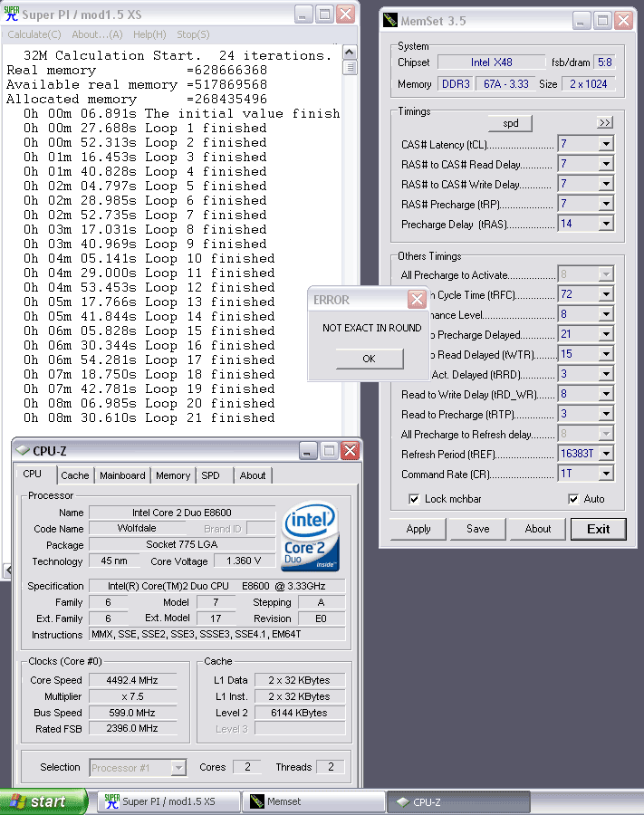Click the Exit button in MemSet
644x815 pixels.
[599, 529]
